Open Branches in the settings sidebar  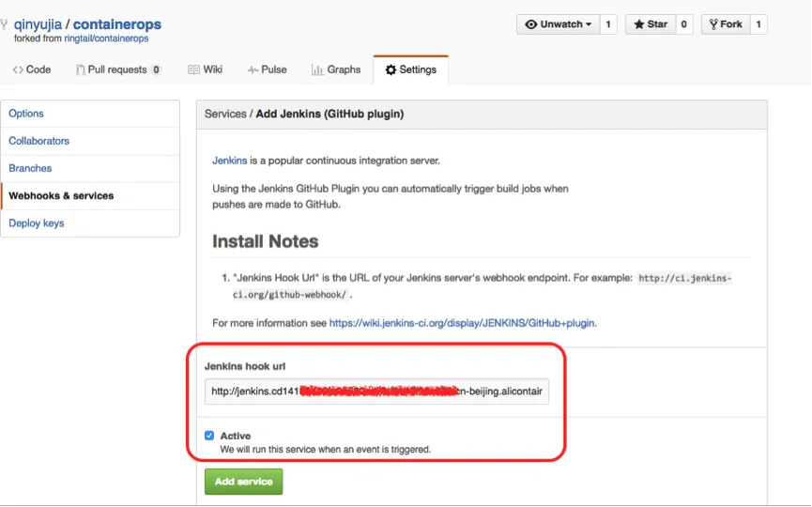coord(90,168)
